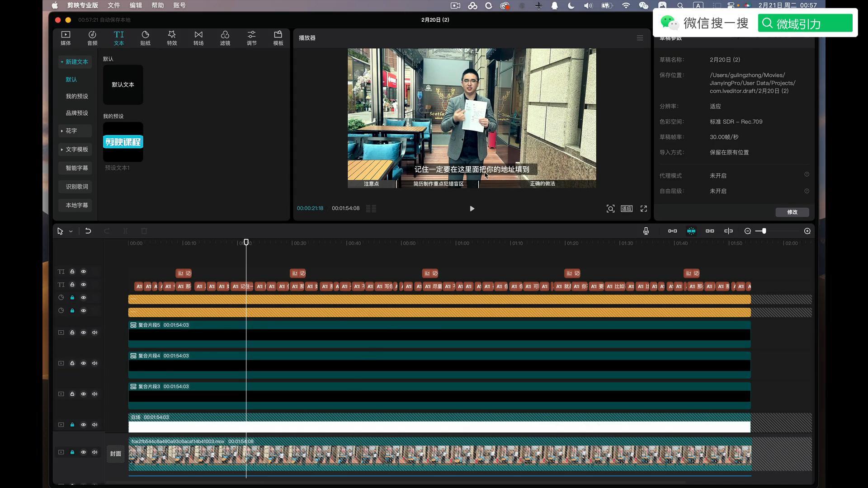Open the 编辑 menu
Screen dimensions: 868x488
pyautogui.click(x=136, y=5)
